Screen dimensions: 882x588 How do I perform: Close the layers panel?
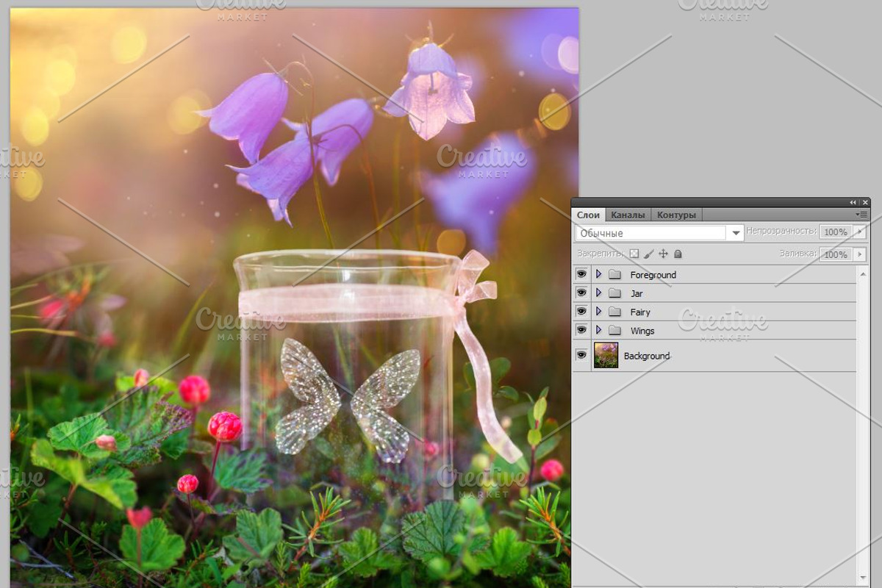pos(865,202)
